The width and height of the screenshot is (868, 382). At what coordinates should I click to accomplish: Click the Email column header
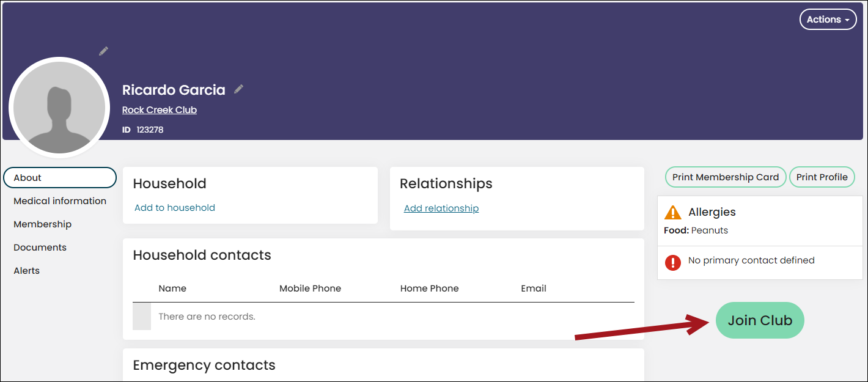click(534, 288)
